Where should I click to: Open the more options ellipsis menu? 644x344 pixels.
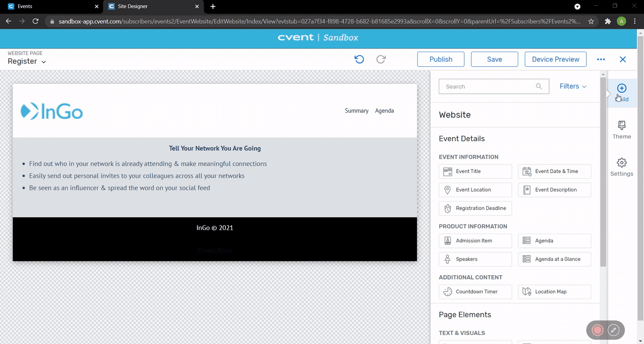tap(601, 59)
